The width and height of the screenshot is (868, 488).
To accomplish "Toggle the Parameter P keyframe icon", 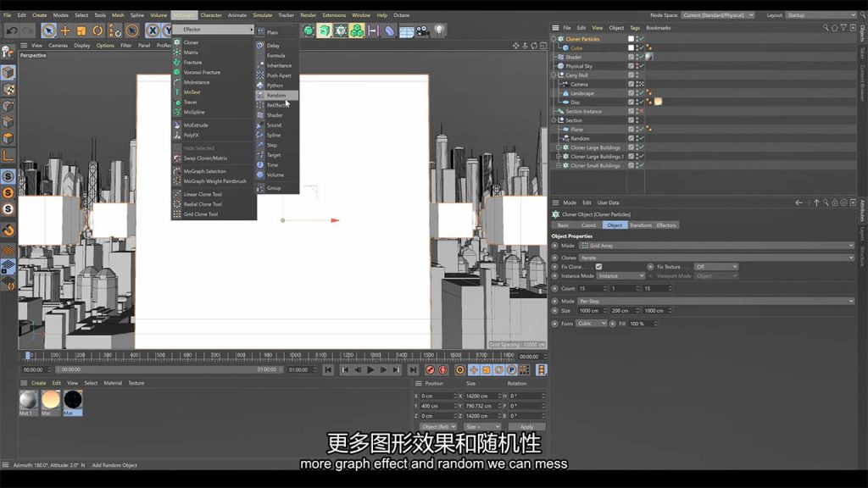I will [511, 369].
